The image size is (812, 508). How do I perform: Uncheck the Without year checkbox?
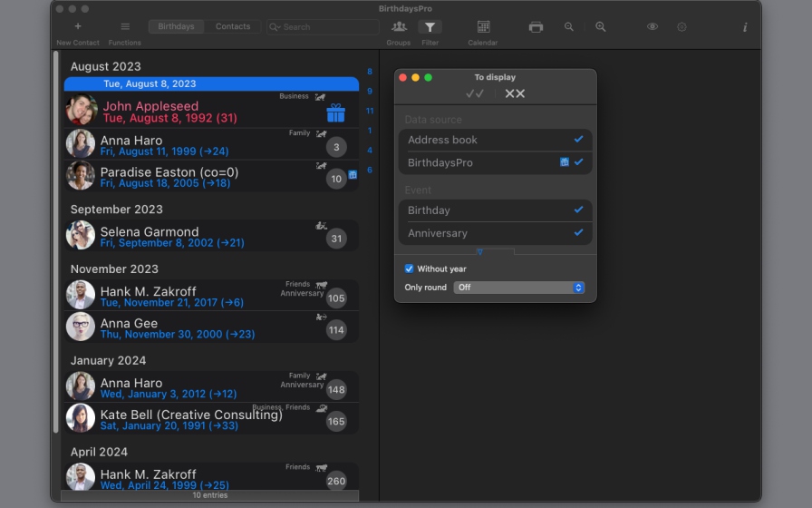(x=409, y=269)
